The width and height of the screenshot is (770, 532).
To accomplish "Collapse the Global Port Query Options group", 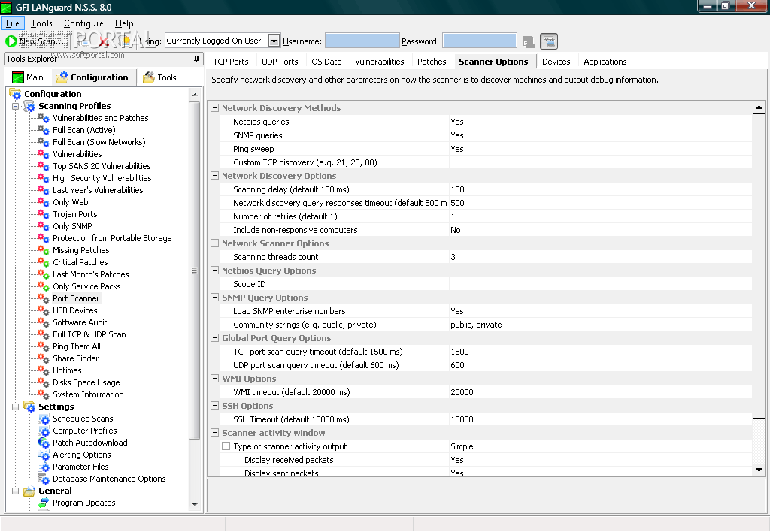I will coord(214,338).
